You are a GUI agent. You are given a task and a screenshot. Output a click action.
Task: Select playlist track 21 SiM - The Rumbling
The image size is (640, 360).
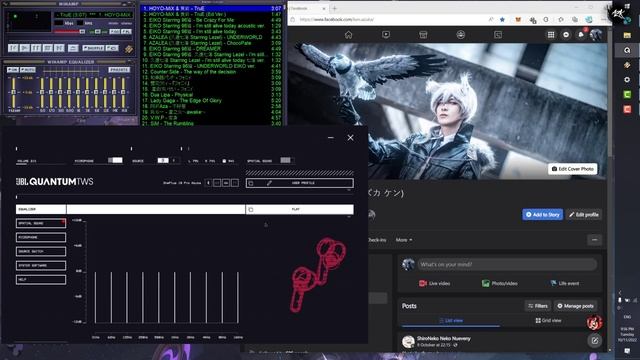tap(211, 123)
